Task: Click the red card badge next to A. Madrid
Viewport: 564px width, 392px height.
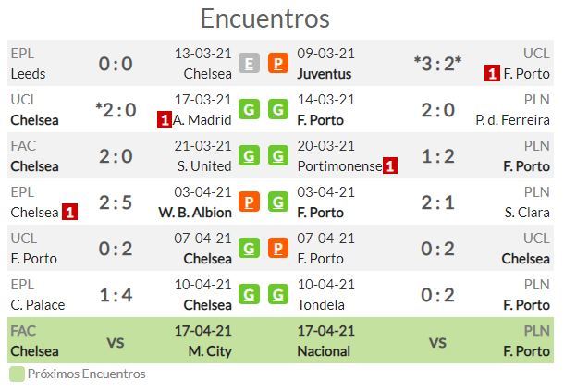Action: (x=165, y=119)
